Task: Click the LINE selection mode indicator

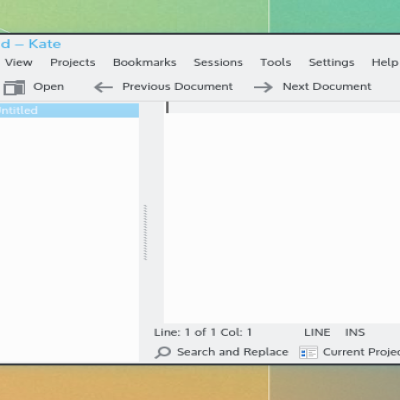Action: pyautogui.click(x=317, y=332)
